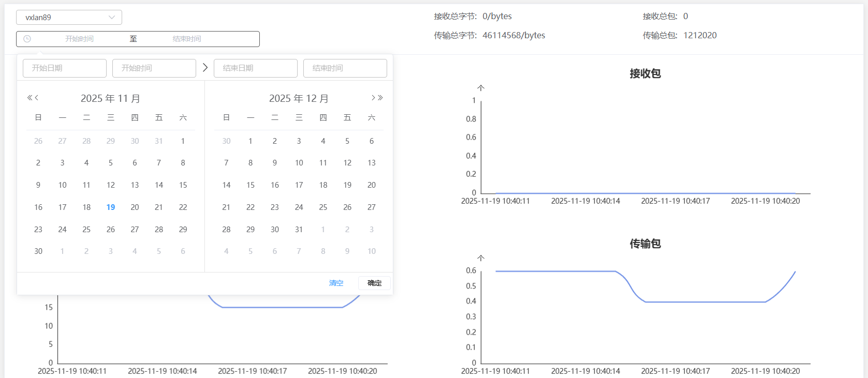Choose December 8 in the right calendar
This screenshot has width=868, height=378.
click(251, 162)
